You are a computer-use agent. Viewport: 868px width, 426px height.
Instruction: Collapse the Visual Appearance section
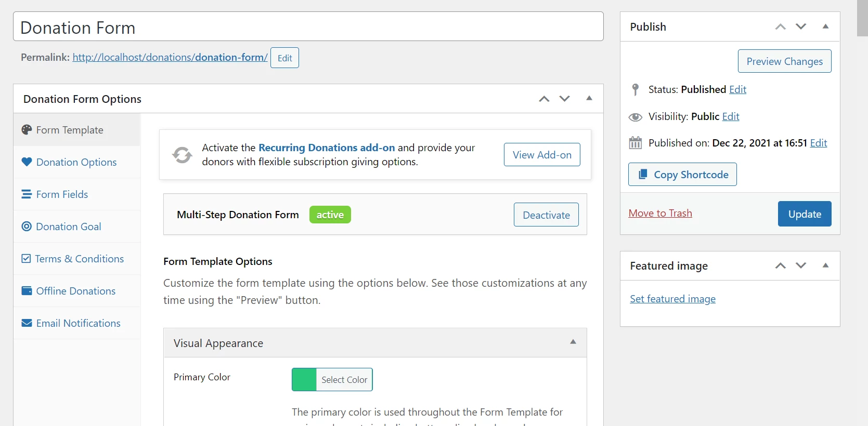click(x=573, y=342)
